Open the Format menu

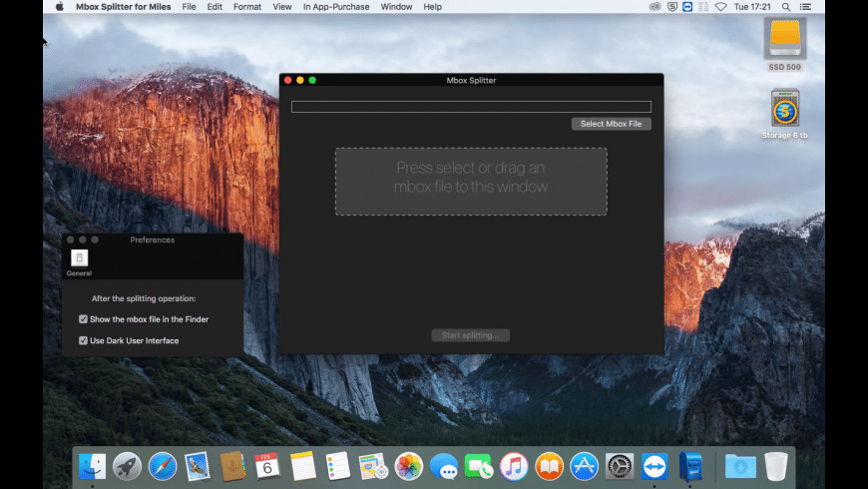pos(246,7)
